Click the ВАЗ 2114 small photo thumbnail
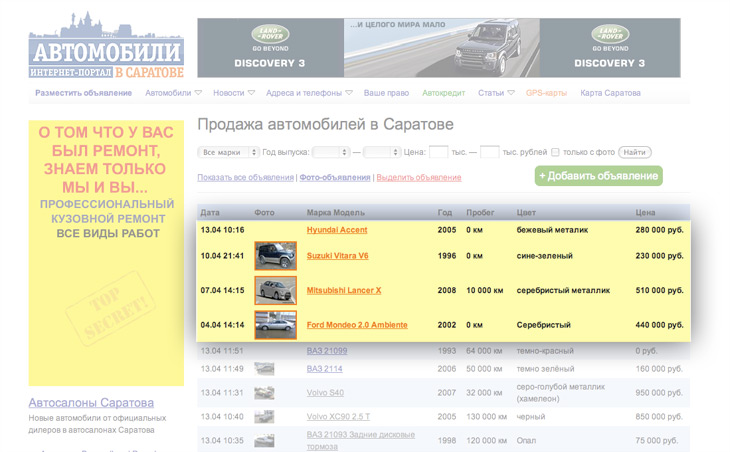 point(265,369)
